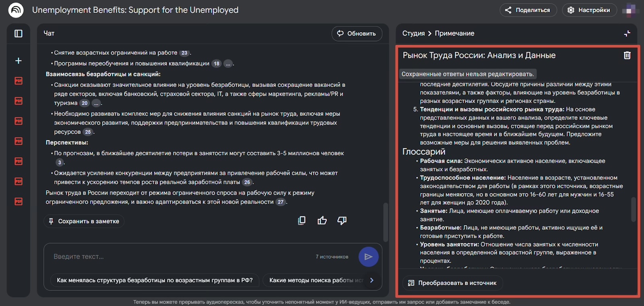Send message with the arrow button
Image resolution: width=644 pixels, height=306 pixels.
(x=368, y=257)
